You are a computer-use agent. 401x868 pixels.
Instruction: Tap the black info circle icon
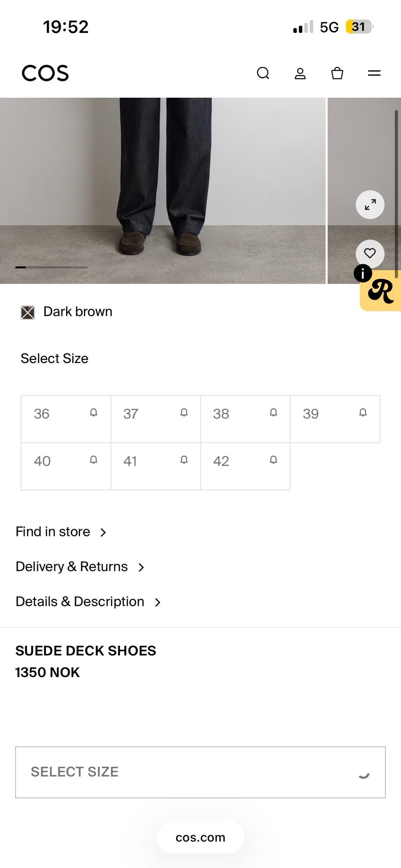(x=363, y=273)
